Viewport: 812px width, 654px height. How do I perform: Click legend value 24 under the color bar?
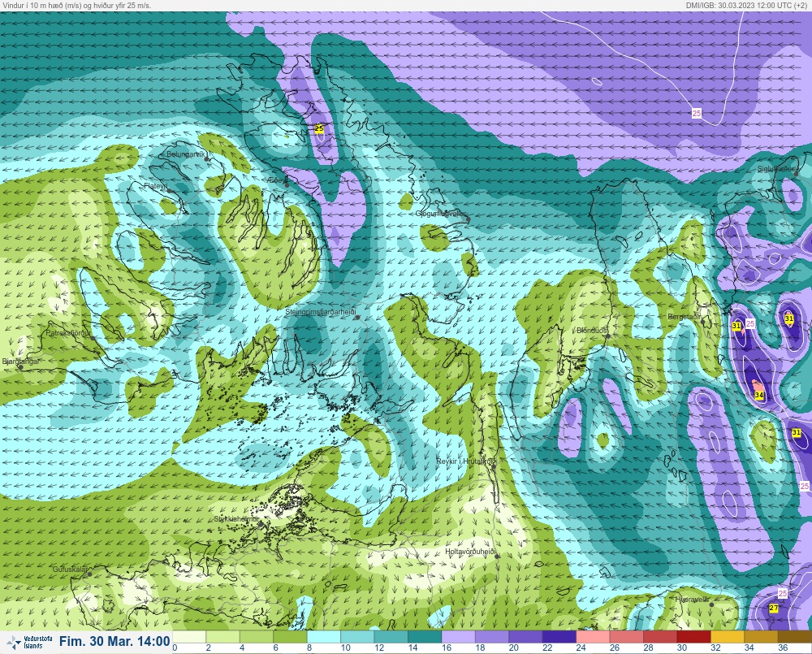[581, 648]
